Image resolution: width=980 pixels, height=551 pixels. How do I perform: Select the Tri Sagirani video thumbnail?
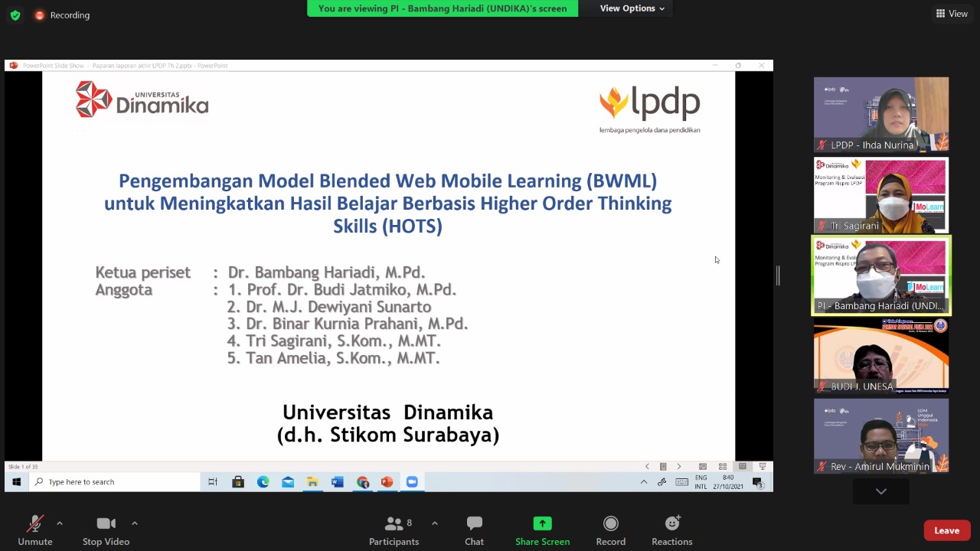pos(881,195)
